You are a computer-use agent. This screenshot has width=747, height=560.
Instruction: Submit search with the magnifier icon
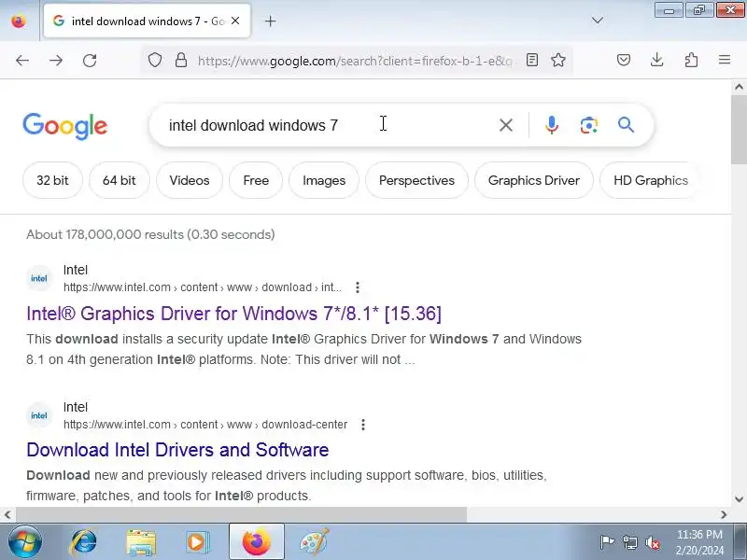626,125
